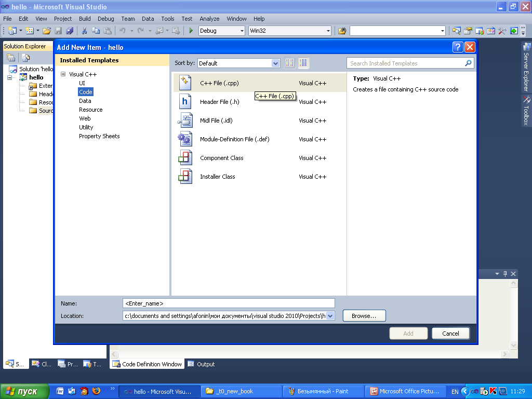
Task: Click the пуск Start button
Action: (x=24, y=391)
